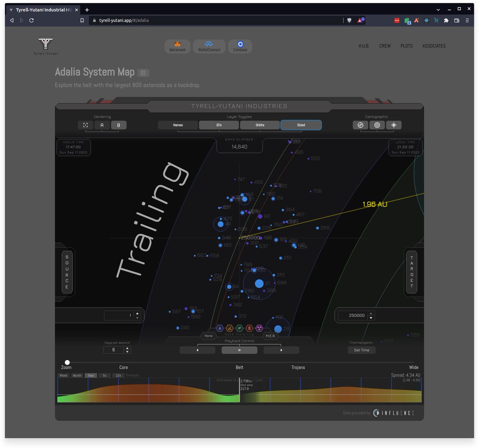Click the Tyrell-Yutani logo in the header
The image size is (479, 448).
tap(46, 46)
